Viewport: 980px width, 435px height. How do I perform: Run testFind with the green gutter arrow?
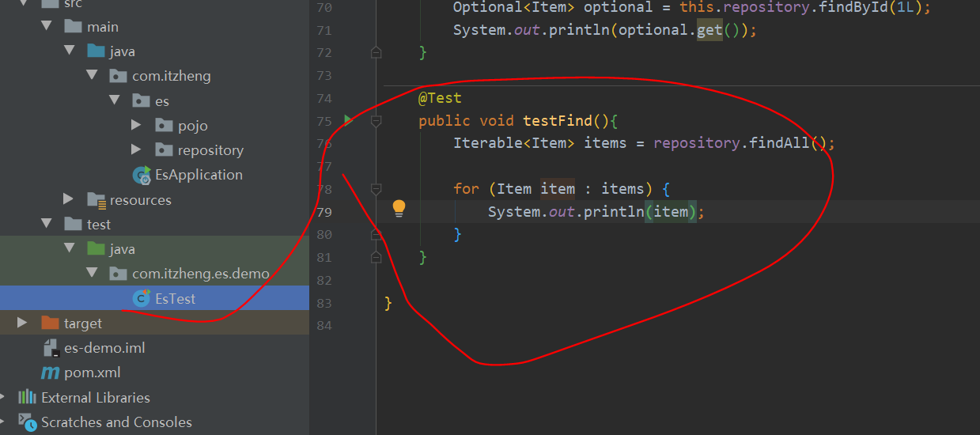coord(347,120)
